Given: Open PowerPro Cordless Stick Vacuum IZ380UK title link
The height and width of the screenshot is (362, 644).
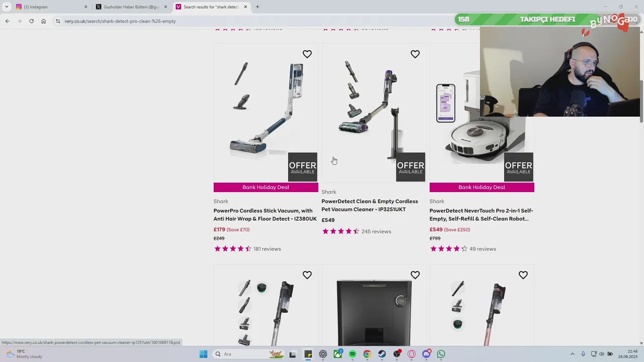Looking at the screenshot, I should point(265,215).
